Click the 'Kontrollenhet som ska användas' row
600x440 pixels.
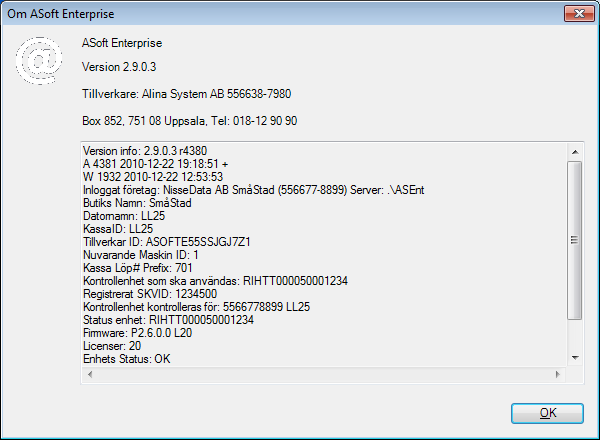pyautogui.click(x=215, y=281)
